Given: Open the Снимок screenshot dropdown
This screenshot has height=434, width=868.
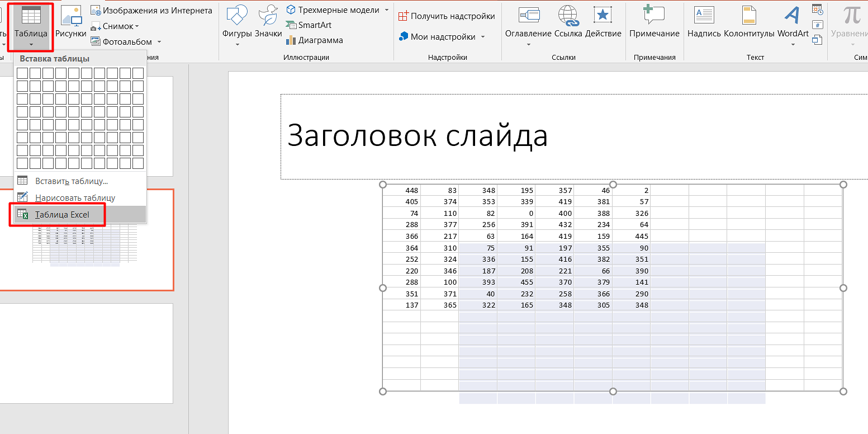Looking at the screenshot, I should tap(115, 26).
